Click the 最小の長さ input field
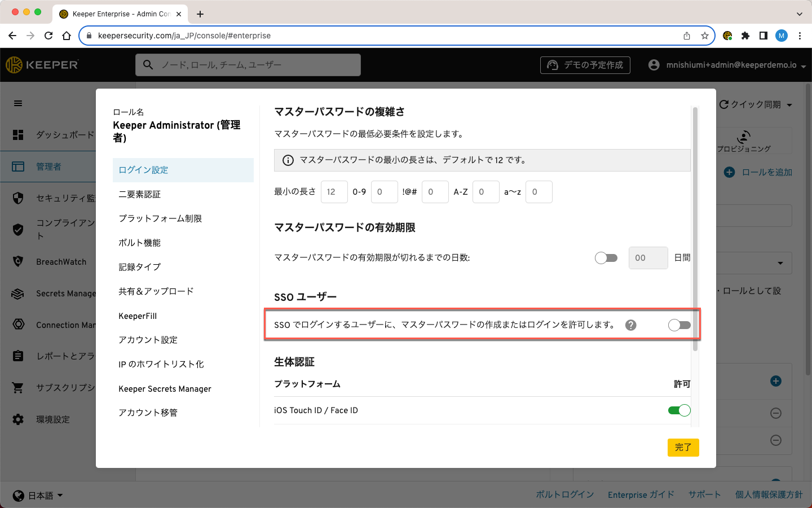 [x=334, y=192]
